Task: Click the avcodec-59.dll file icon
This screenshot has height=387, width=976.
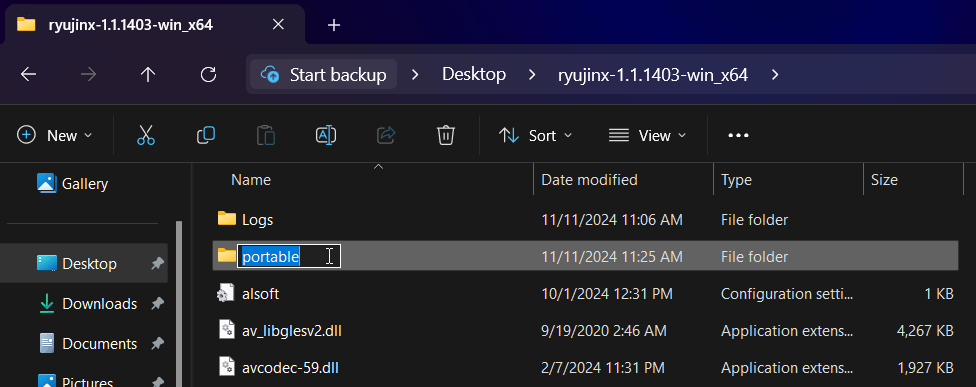Action: pos(227,367)
